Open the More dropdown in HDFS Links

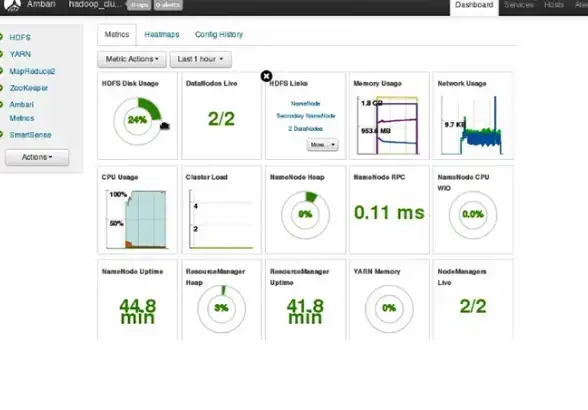pyautogui.click(x=322, y=144)
